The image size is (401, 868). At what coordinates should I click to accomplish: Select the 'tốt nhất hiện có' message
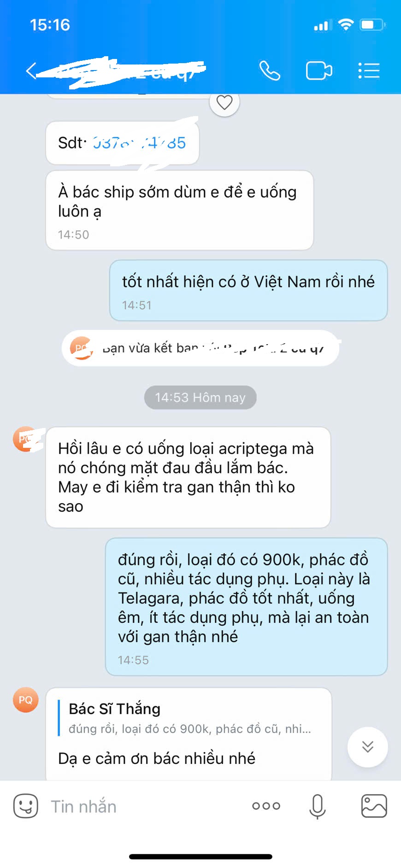[x=248, y=290]
